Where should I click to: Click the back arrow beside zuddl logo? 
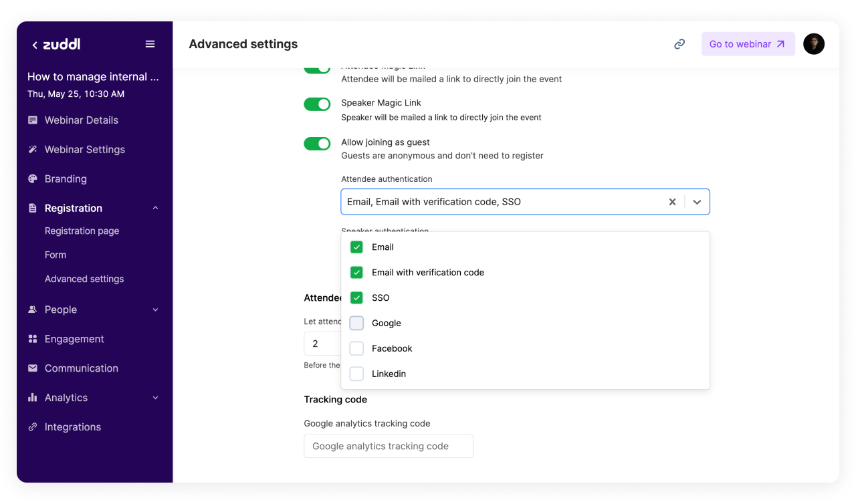(35, 45)
